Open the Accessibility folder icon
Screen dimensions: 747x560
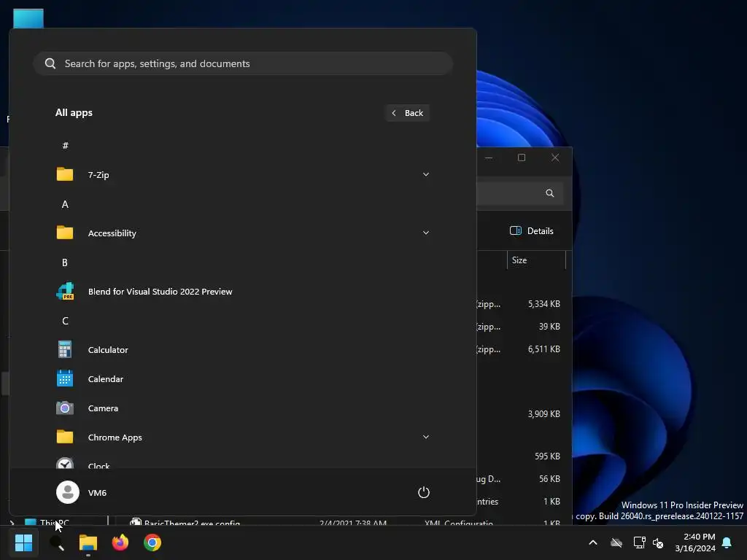click(65, 233)
